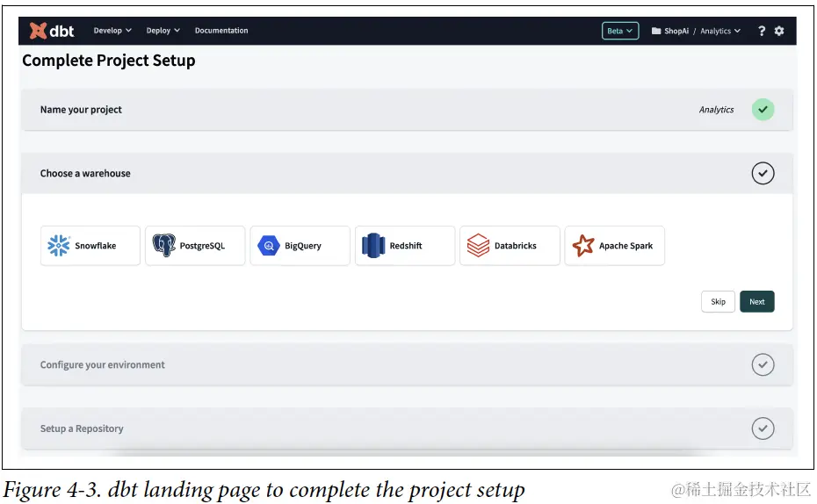Open the Develop menu

pos(112,31)
